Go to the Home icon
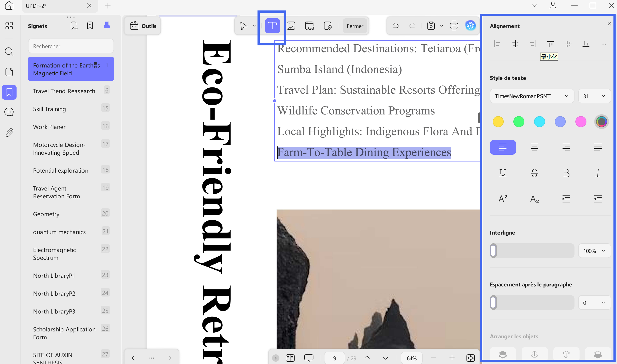The image size is (617, 364). (9, 6)
